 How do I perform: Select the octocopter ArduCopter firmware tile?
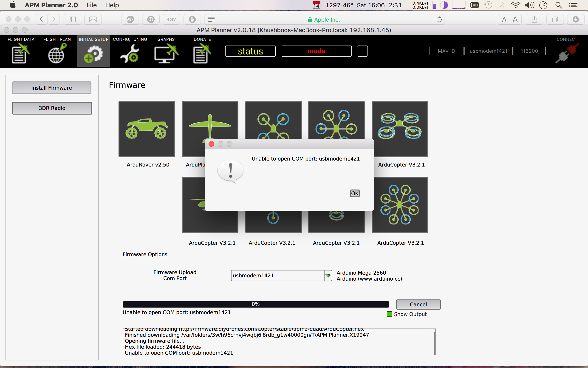click(400, 205)
